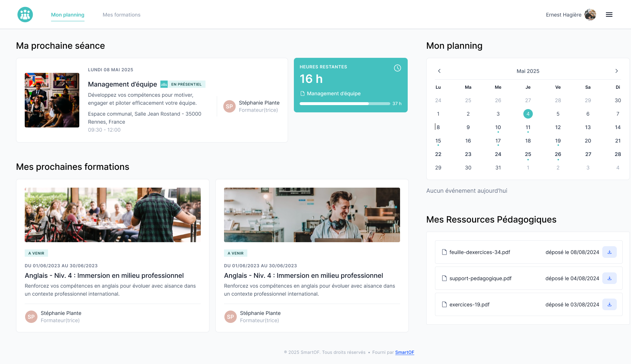Click the file icon beside feuille-dexercices-34.pdf
The width and height of the screenshot is (631, 364).
444,252
